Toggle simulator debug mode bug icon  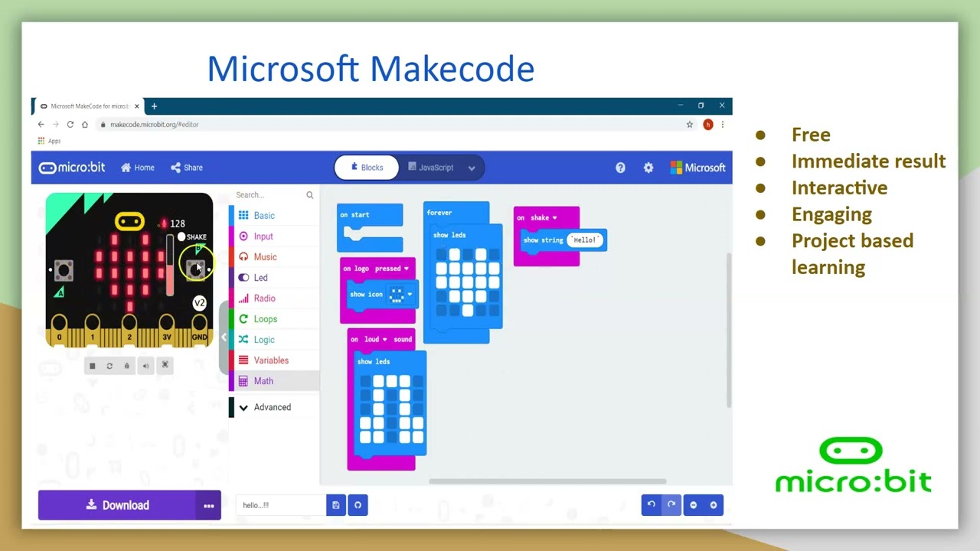pos(127,366)
